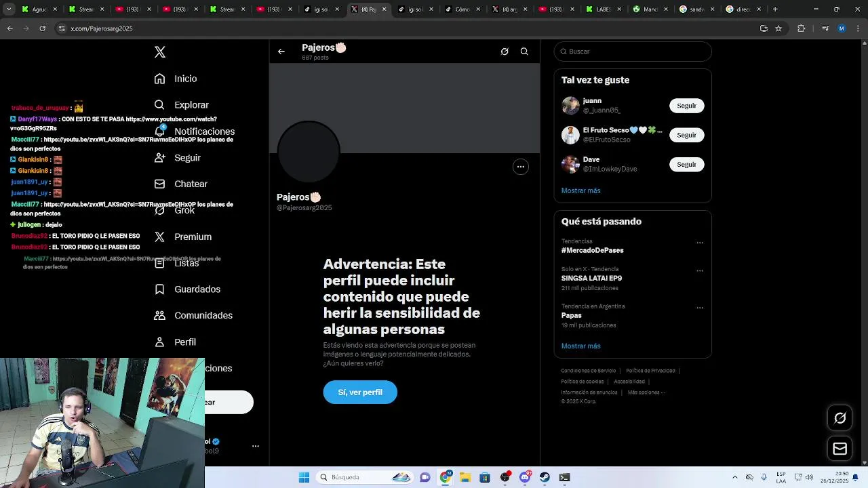Open the #MercadoDePases trend
Screen dimensions: 868x488
point(592,251)
